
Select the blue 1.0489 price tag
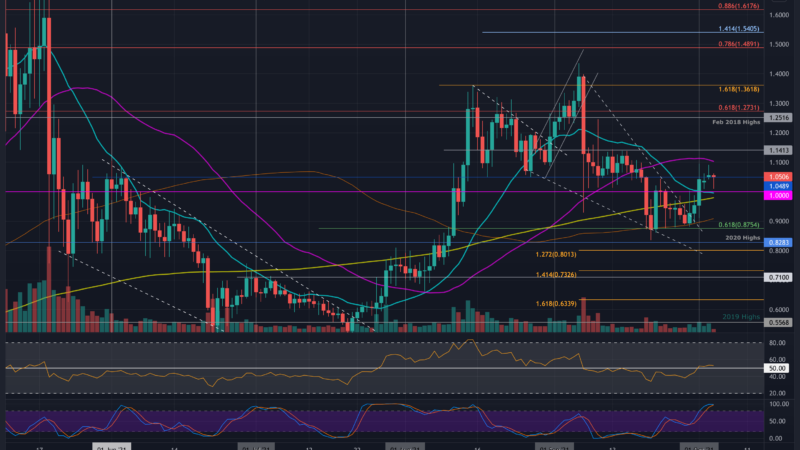point(778,186)
